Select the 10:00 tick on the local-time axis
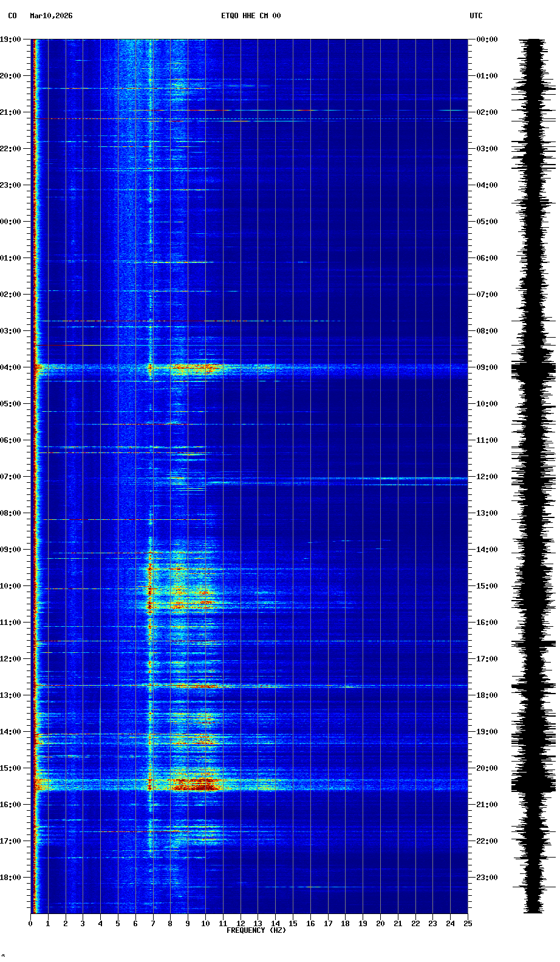This screenshot has width=560, height=962. (10, 586)
